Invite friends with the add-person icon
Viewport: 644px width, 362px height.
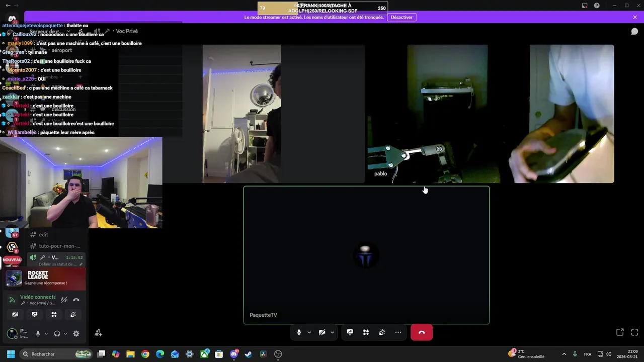tap(98, 333)
